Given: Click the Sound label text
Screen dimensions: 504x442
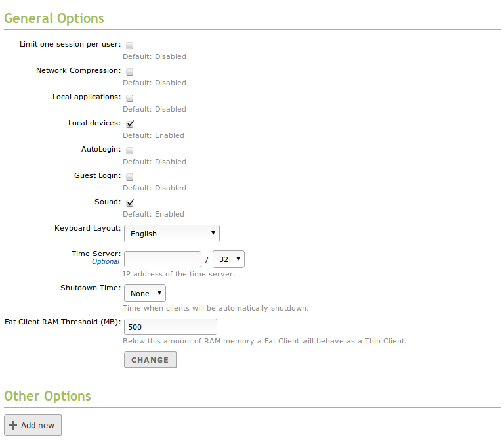Looking at the screenshot, I should point(108,202).
